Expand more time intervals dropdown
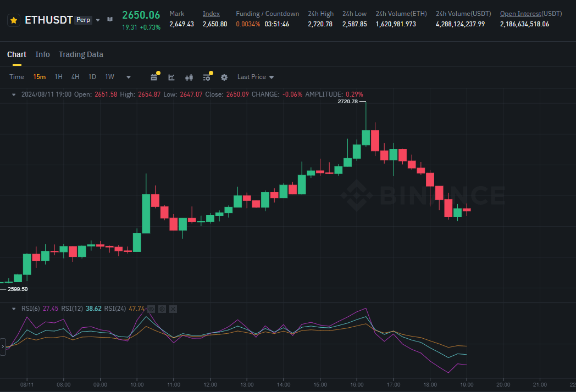Image resolution: width=576 pixels, height=392 pixels. 129,77
